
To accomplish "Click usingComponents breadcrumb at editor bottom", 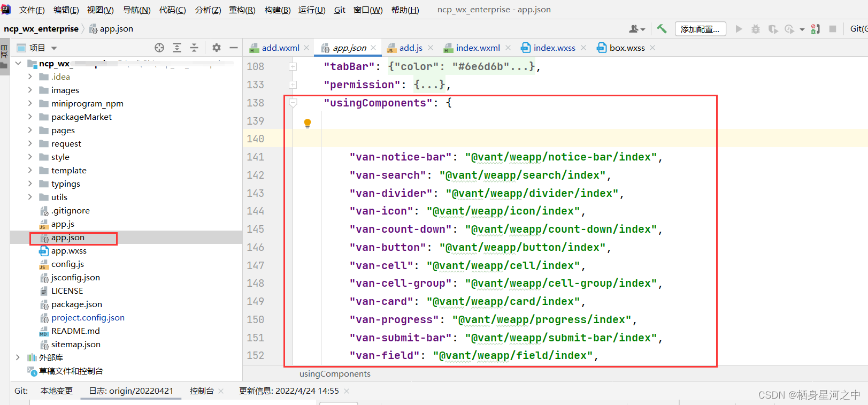I will coord(335,373).
